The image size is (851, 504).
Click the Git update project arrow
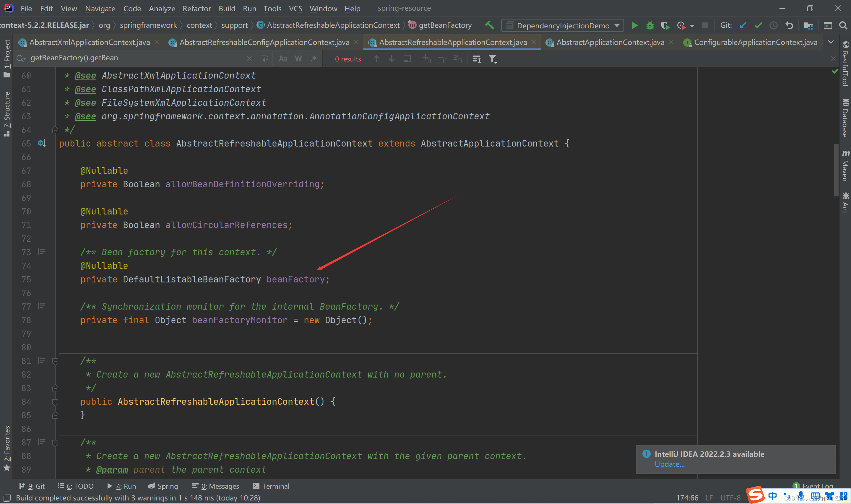pyautogui.click(x=743, y=25)
